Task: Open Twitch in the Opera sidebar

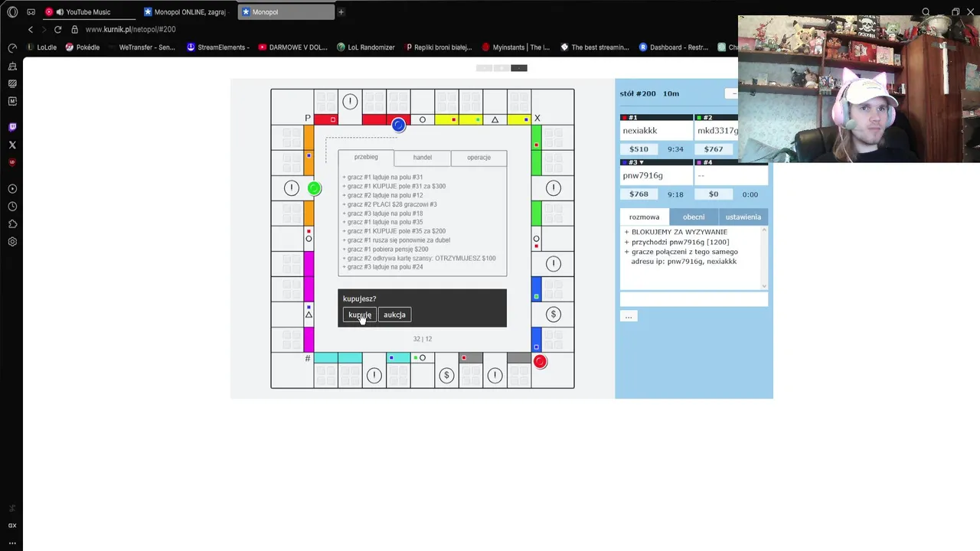Action: tap(12, 127)
